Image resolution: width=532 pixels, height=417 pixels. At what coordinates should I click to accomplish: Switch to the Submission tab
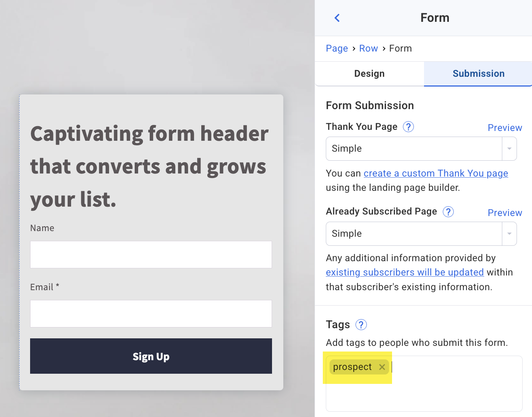478,73
